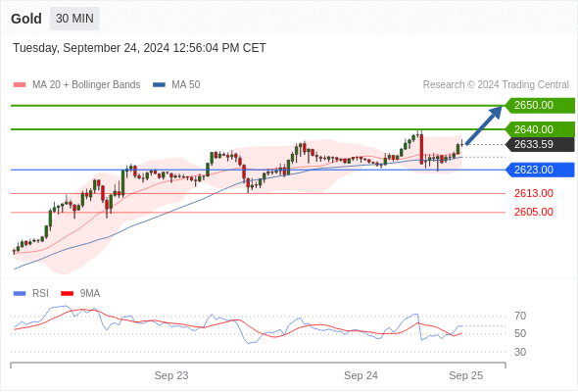This screenshot has width=578, height=392.
Task: Click the blue MA 50 legend swatch
Action: 159,85
